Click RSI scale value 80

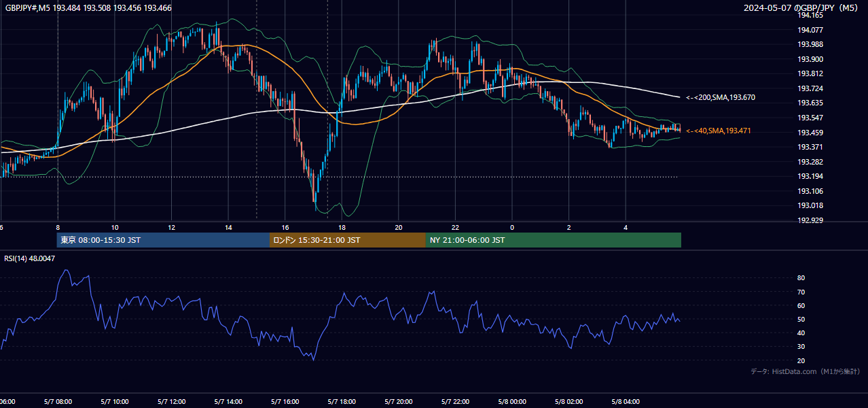pos(801,278)
